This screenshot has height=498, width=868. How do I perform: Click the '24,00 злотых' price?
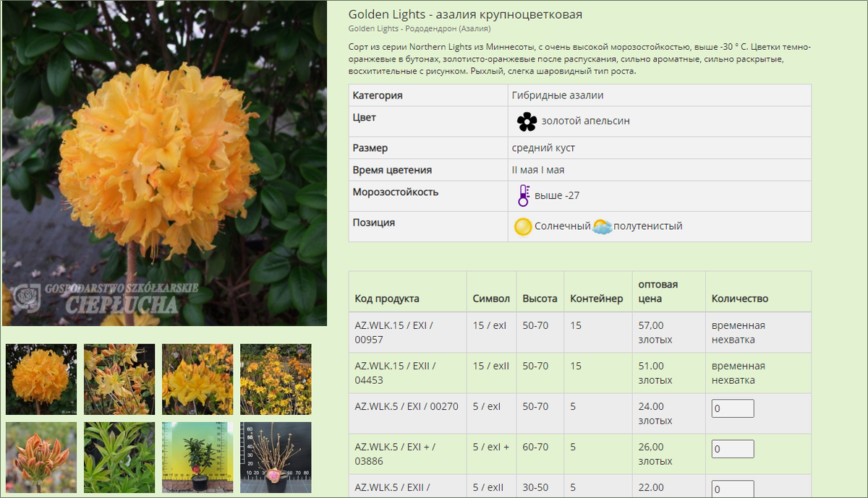coord(655,413)
